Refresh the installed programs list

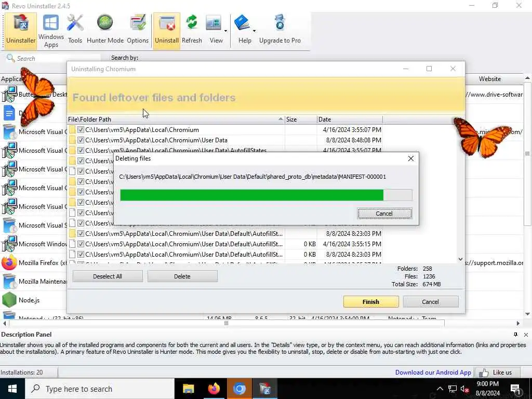[192, 30]
